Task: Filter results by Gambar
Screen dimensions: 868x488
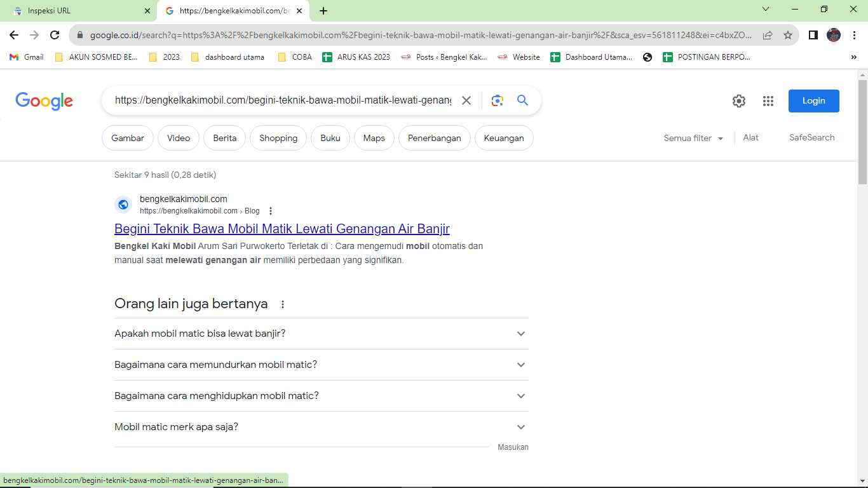Action: point(128,138)
